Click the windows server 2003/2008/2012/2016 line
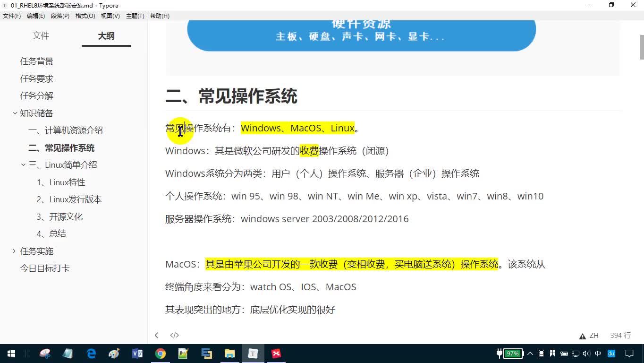This screenshot has height=363, width=644. point(287,219)
